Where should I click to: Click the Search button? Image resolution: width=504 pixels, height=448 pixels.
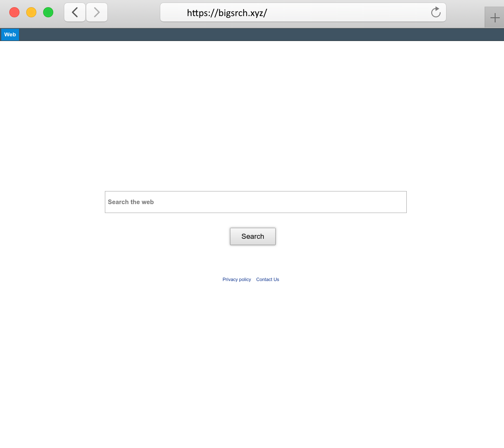(x=253, y=237)
